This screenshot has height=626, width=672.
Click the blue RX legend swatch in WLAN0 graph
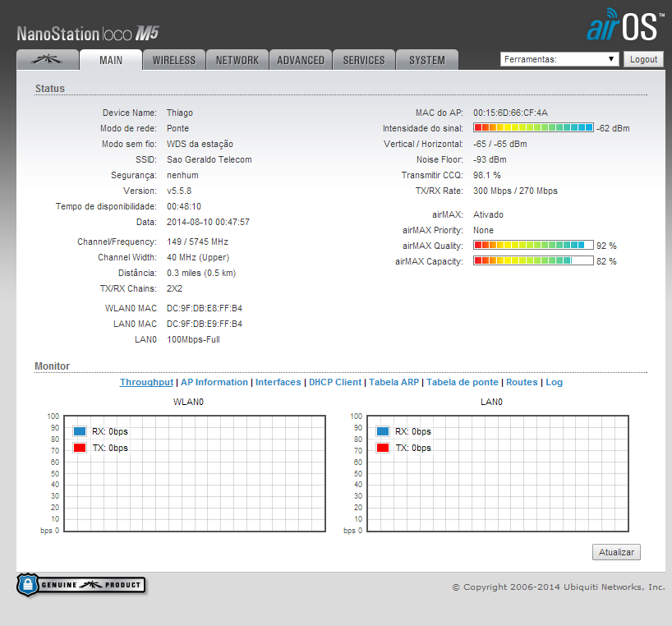point(80,431)
